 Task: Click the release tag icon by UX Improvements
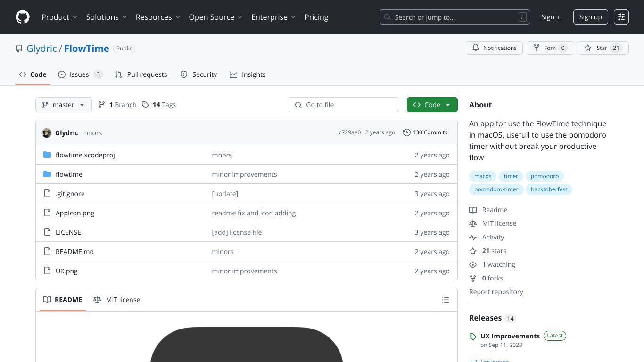pos(473,337)
